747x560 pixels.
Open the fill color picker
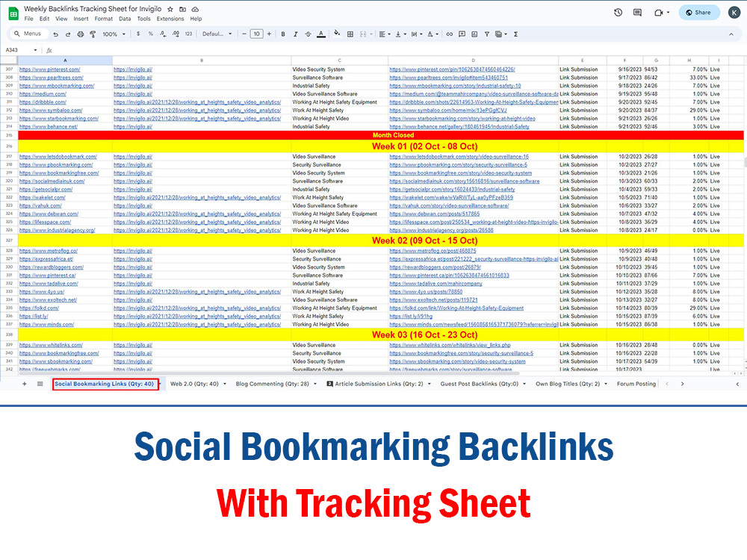coord(337,34)
